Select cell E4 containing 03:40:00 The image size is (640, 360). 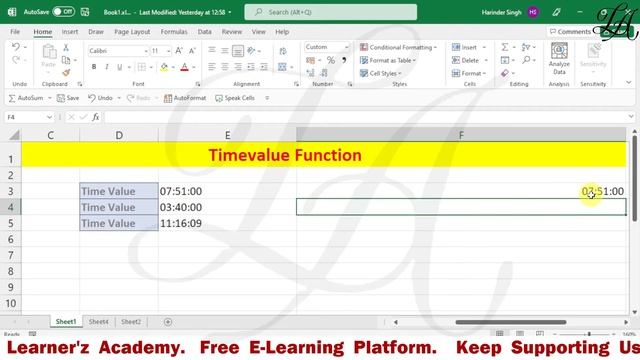point(227,207)
